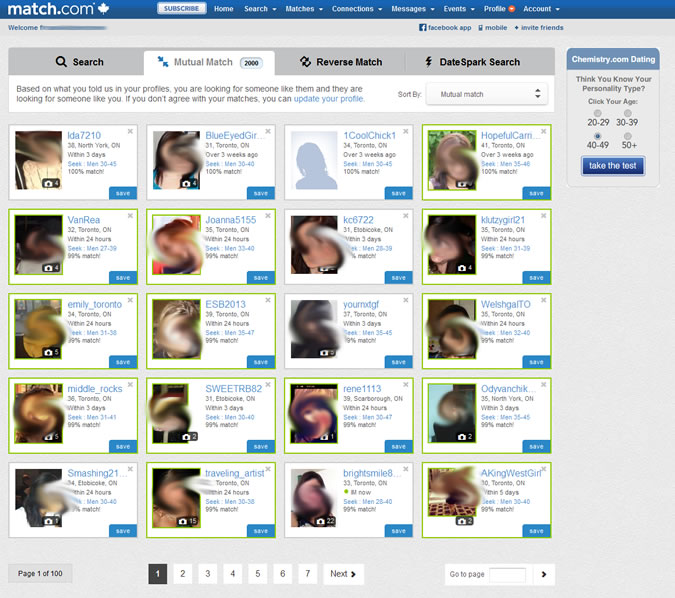Click the match.com logo
This screenshot has width=675, height=598.
58,8
